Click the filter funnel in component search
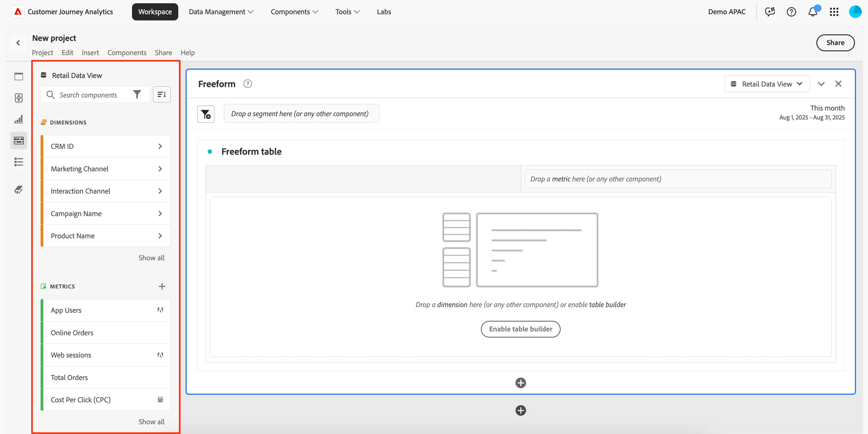 tap(137, 95)
